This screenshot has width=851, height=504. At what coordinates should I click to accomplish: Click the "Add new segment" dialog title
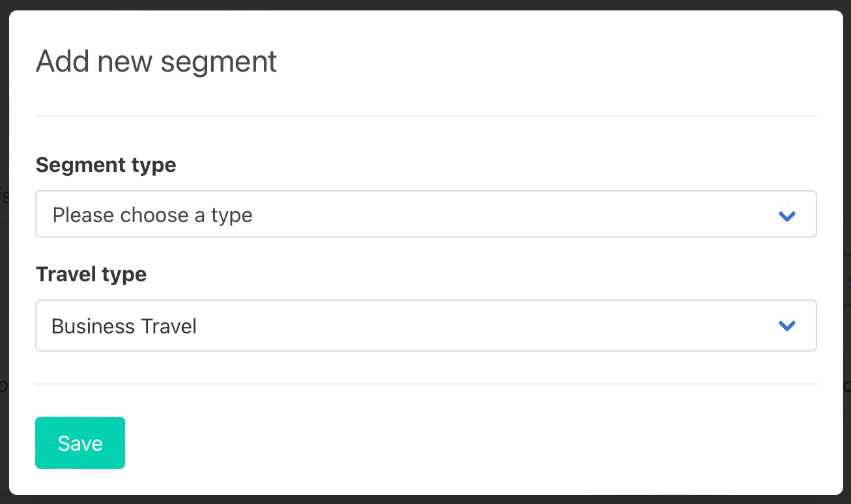pyautogui.click(x=156, y=61)
